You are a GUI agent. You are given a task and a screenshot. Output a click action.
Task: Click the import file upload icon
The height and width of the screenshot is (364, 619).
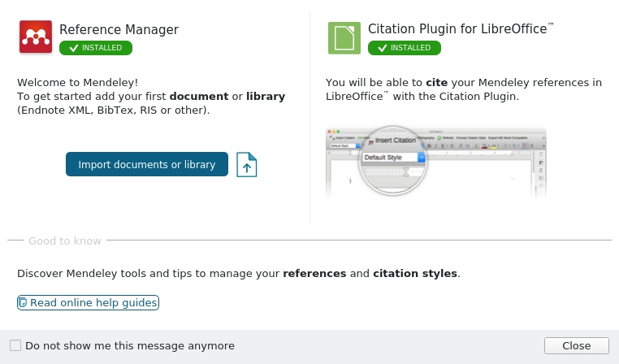point(247,164)
